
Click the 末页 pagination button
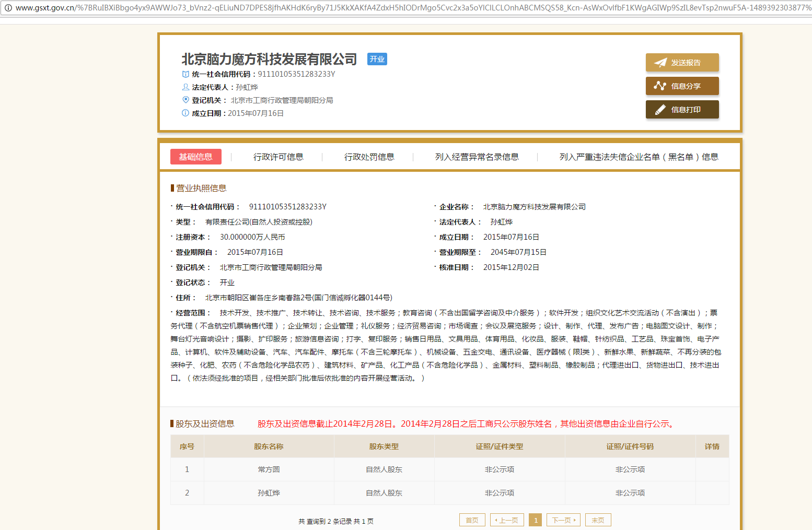598,520
